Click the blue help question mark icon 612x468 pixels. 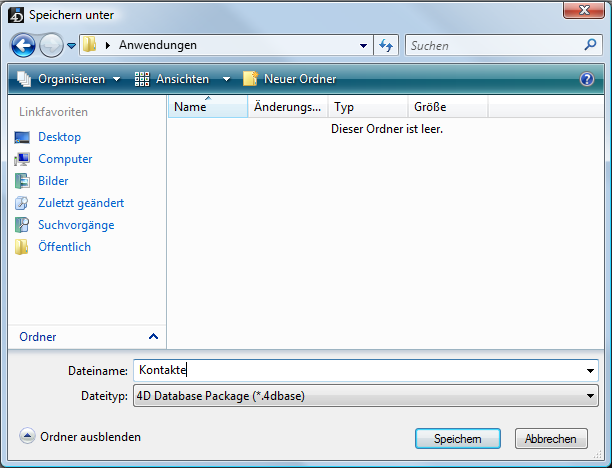coord(587,79)
